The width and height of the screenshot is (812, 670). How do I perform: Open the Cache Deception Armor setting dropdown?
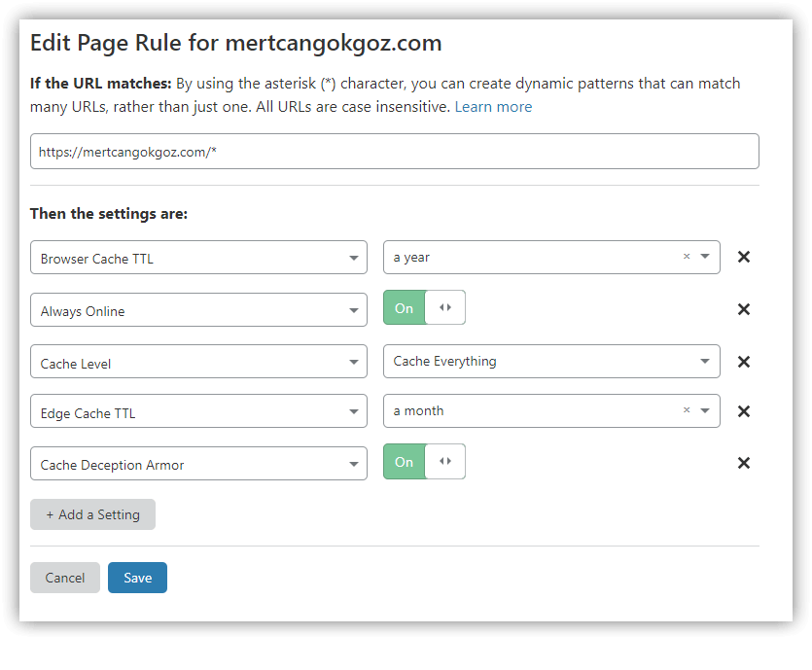[x=198, y=464]
